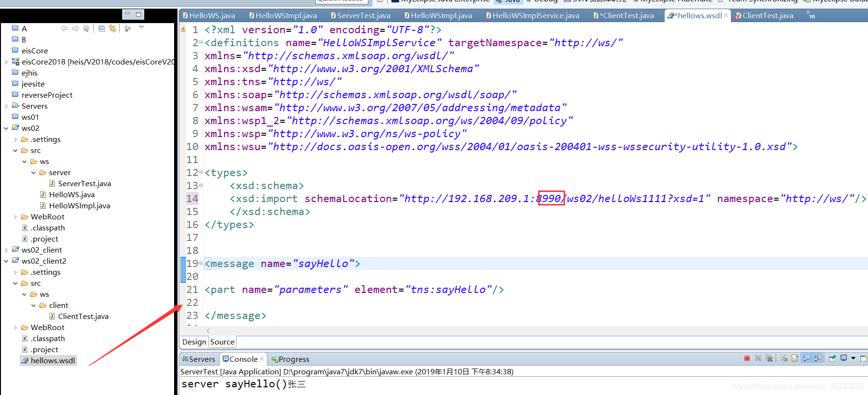Close the Console view tab
This screenshot has width=868, height=395.
(262, 359)
